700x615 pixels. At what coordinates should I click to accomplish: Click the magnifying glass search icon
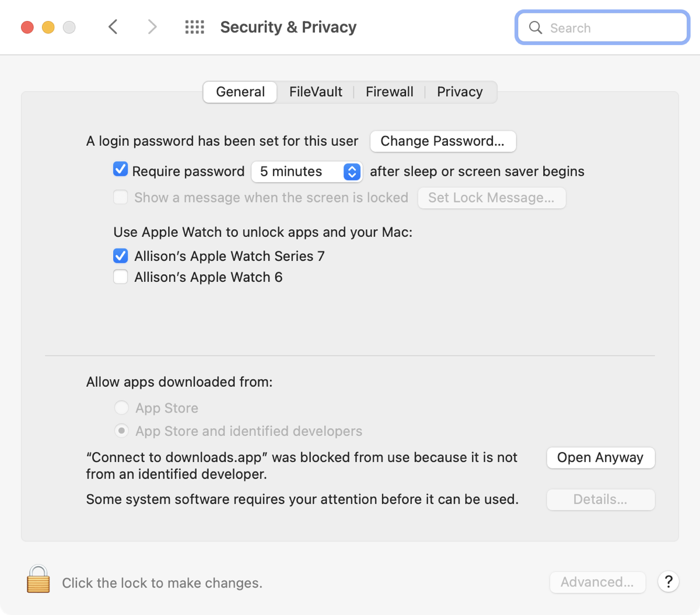[535, 27]
